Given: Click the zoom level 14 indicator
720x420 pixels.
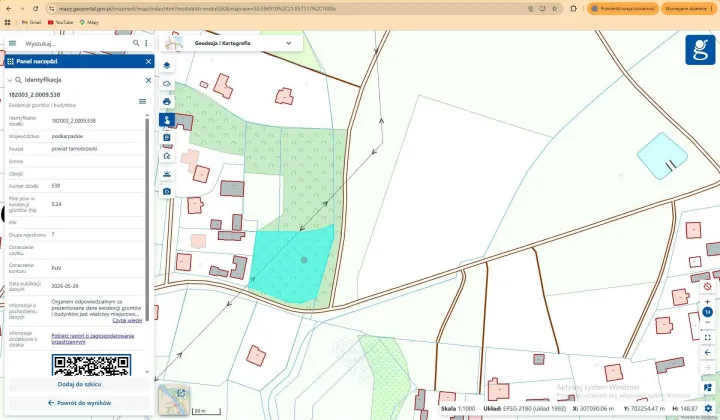Looking at the screenshot, I should (707, 312).
